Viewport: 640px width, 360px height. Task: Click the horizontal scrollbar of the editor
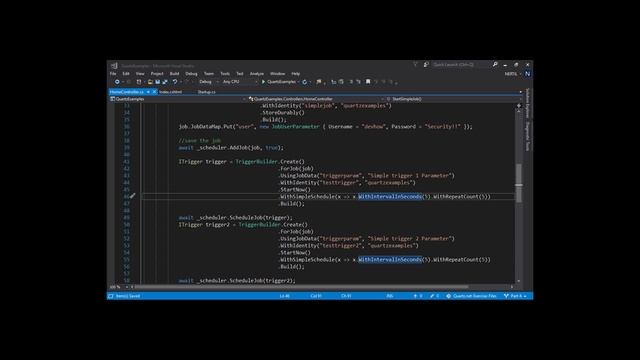[302, 287]
